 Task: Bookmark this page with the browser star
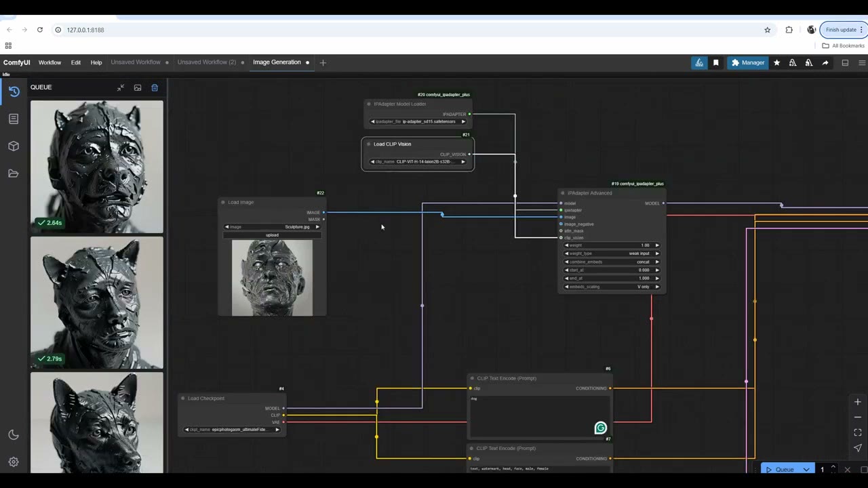[768, 30]
